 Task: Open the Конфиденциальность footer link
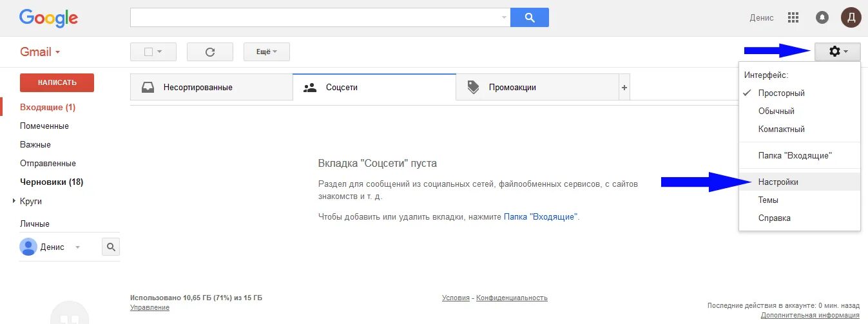[512, 298]
